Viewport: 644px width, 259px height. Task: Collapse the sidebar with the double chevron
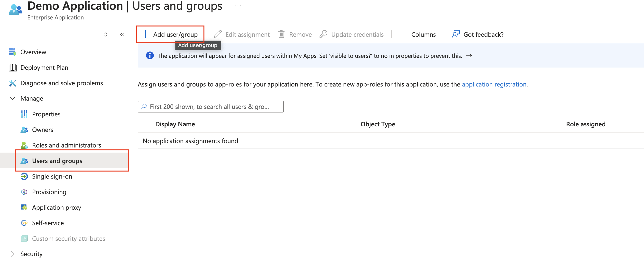122,35
